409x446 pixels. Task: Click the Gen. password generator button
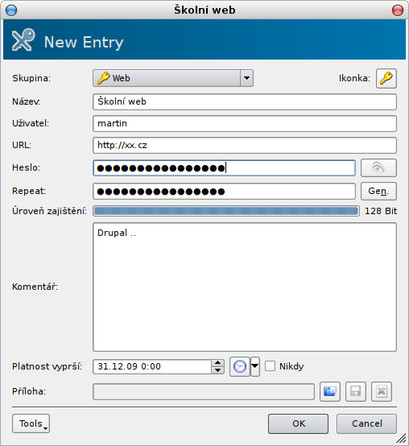[x=379, y=191]
